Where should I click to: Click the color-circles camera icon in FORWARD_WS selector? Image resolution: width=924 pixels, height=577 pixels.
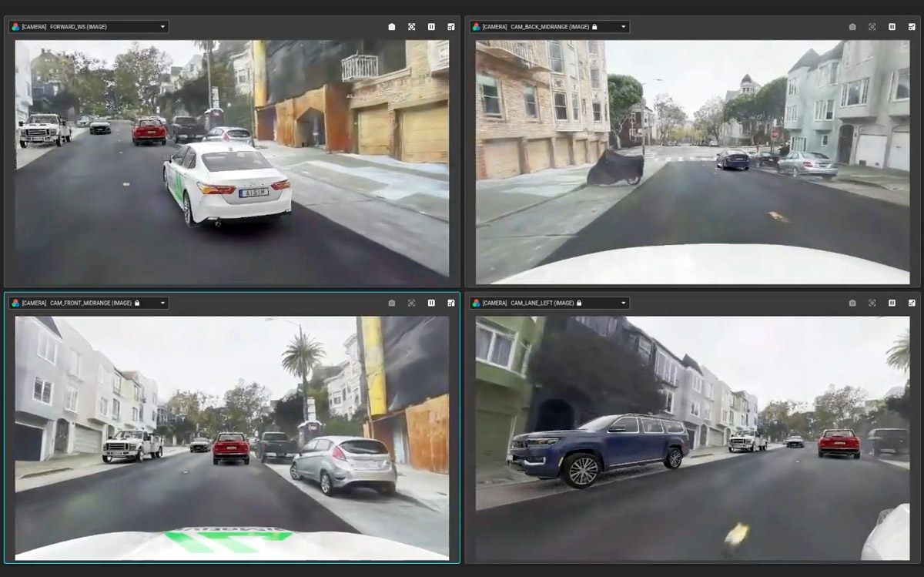point(15,27)
